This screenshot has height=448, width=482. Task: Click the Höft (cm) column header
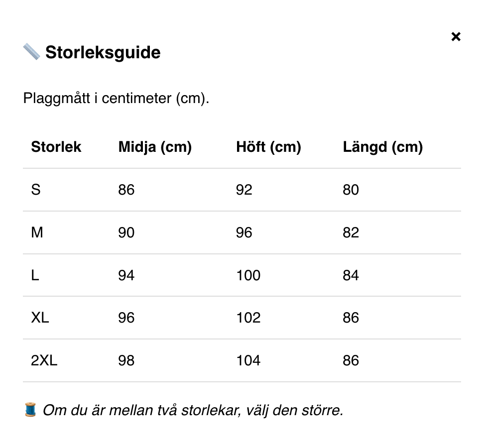268,147
